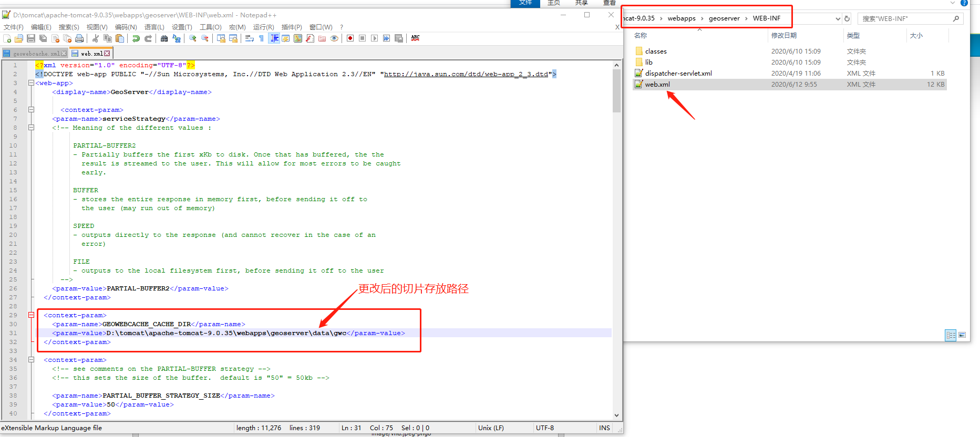
Task: Open the Document Map icon
Action: tap(298, 38)
